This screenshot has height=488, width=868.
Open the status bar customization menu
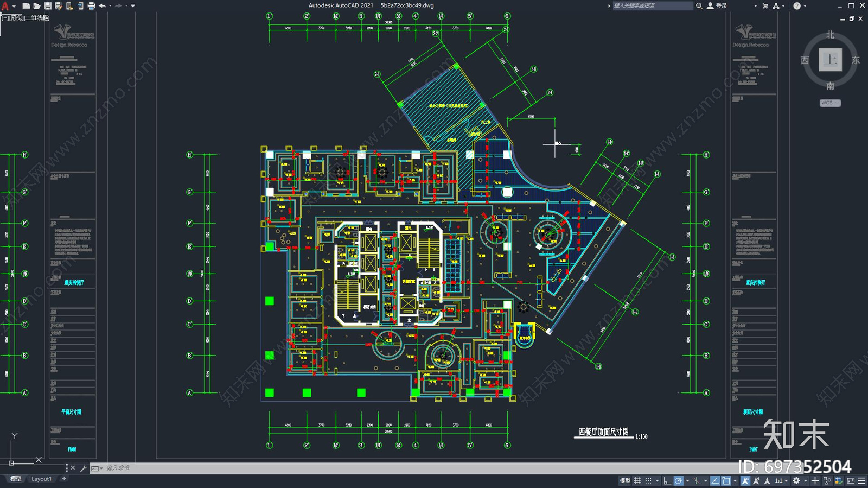(x=861, y=480)
